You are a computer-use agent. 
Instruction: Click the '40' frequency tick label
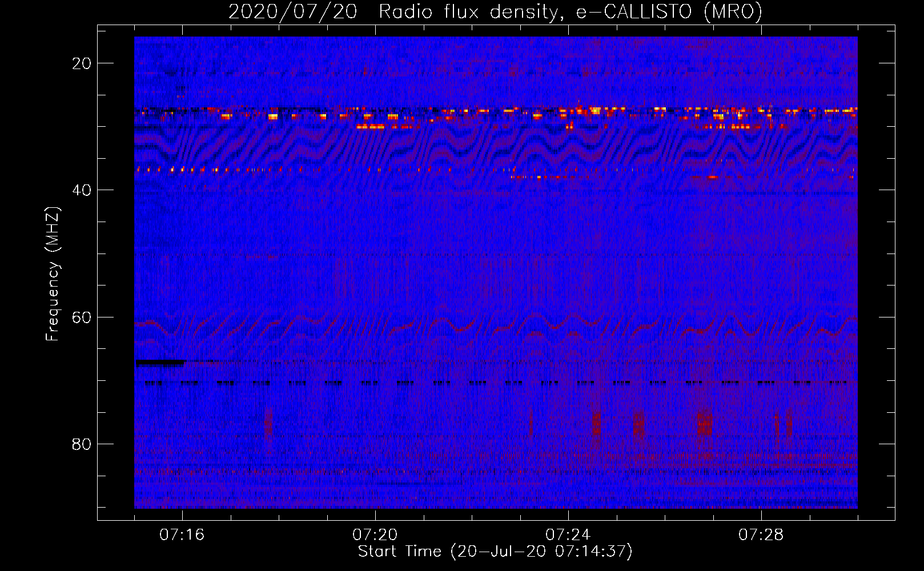pos(82,190)
